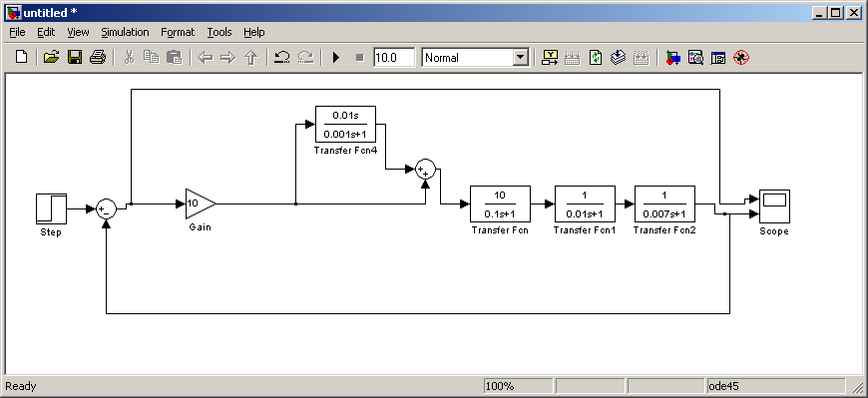
Task: Start simulation with the play button
Action: 336,57
